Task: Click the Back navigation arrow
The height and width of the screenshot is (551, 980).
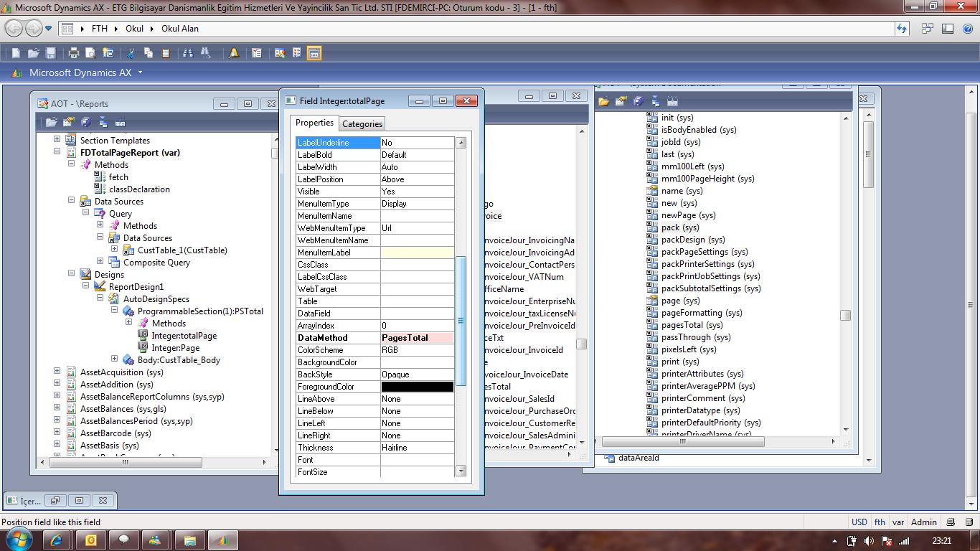Action: pyautogui.click(x=14, y=29)
